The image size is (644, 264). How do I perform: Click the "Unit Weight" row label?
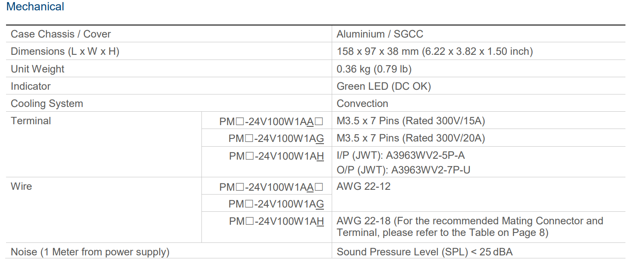pos(38,69)
